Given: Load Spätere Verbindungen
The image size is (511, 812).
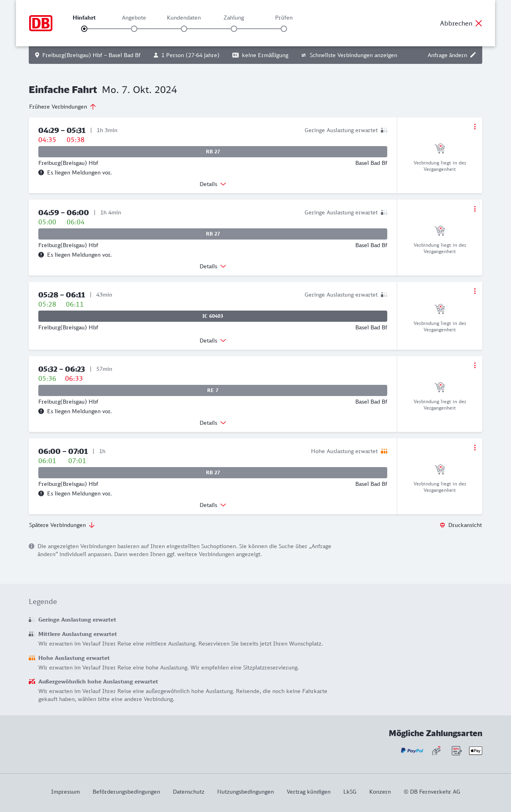Looking at the screenshot, I should tap(62, 525).
